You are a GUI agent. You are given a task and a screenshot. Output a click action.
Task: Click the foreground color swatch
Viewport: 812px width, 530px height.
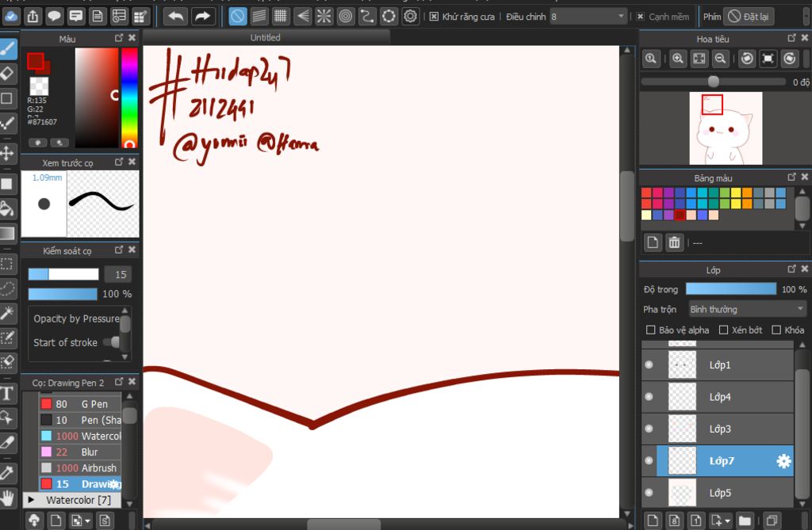point(35,61)
